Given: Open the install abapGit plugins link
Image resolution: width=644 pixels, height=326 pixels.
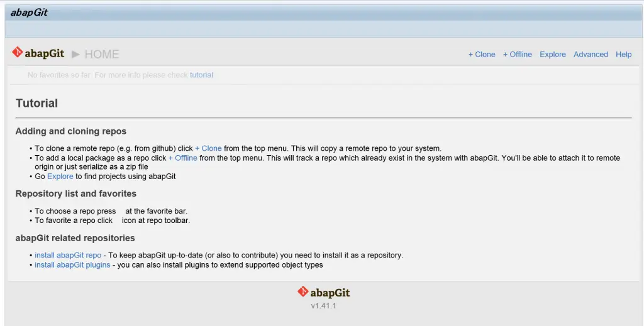Looking at the screenshot, I should (x=72, y=265).
